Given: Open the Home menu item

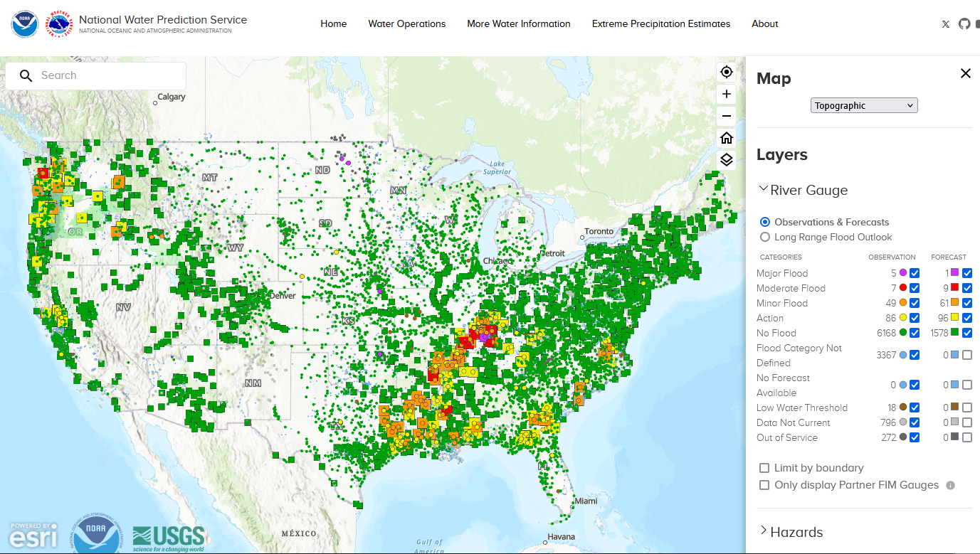Looking at the screenshot, I should [x=334, y=23].
